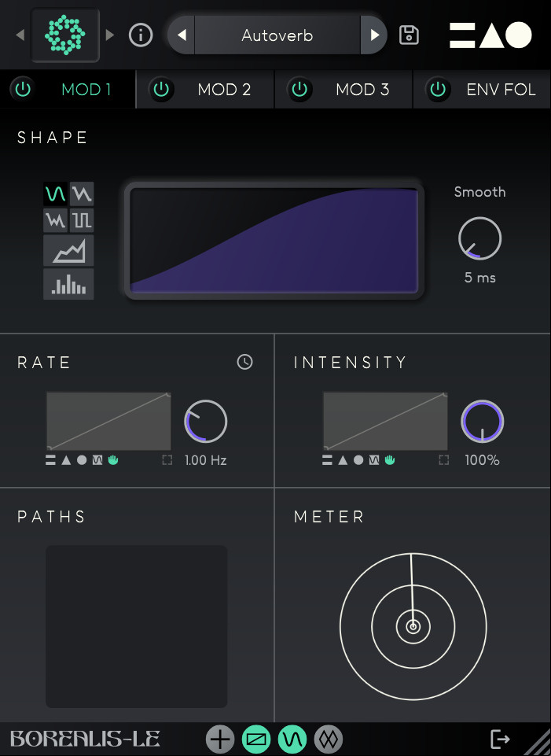Click the info icon in the header
Screen dimensions: 551x756
[141, 35]
